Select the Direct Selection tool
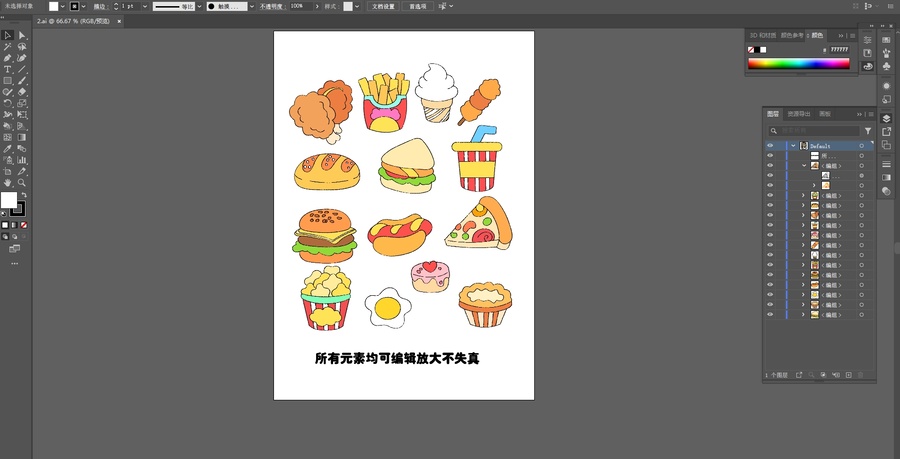Image resolution: width=900 pixels, height=459 pixels. click(x=22, y=36)
